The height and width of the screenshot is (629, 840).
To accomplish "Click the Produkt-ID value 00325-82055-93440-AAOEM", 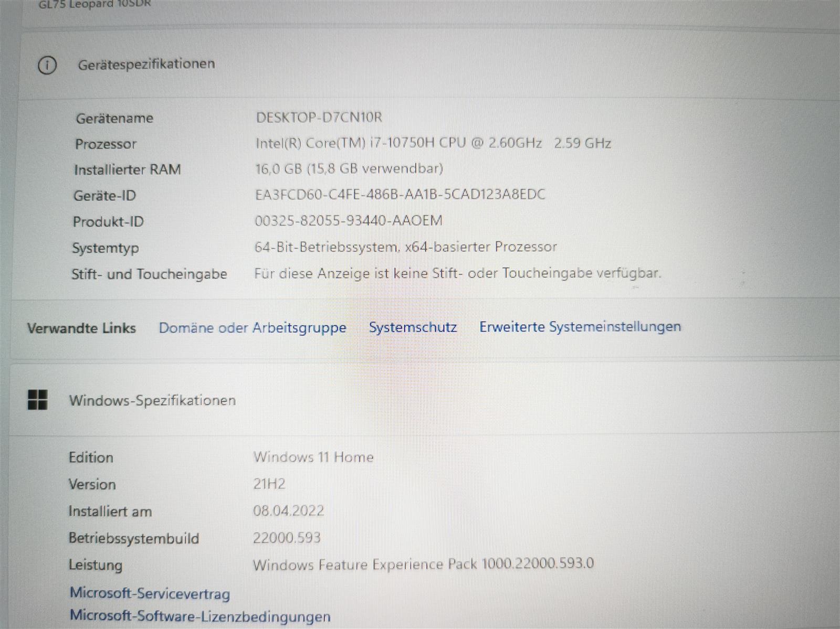I will [x=348, y=220].
